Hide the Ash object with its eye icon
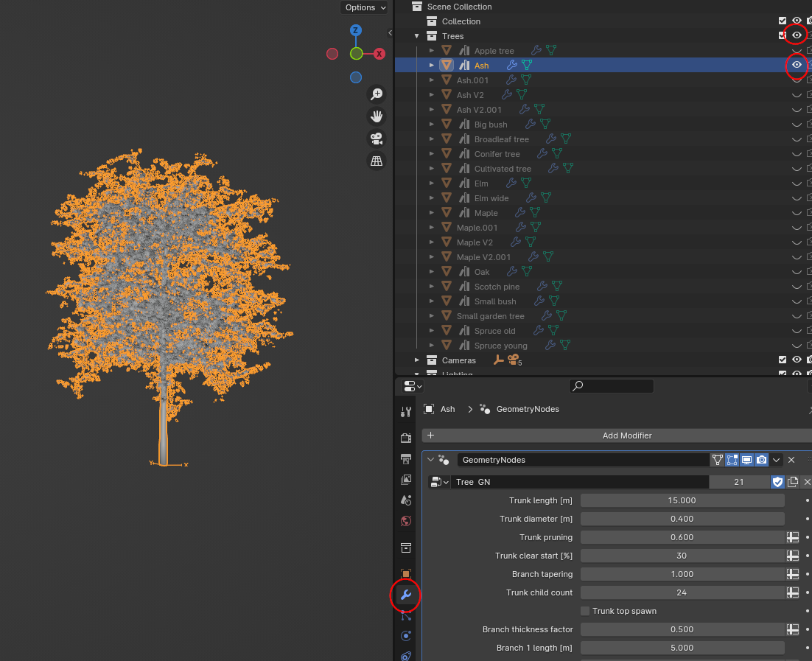 point(797,65)
